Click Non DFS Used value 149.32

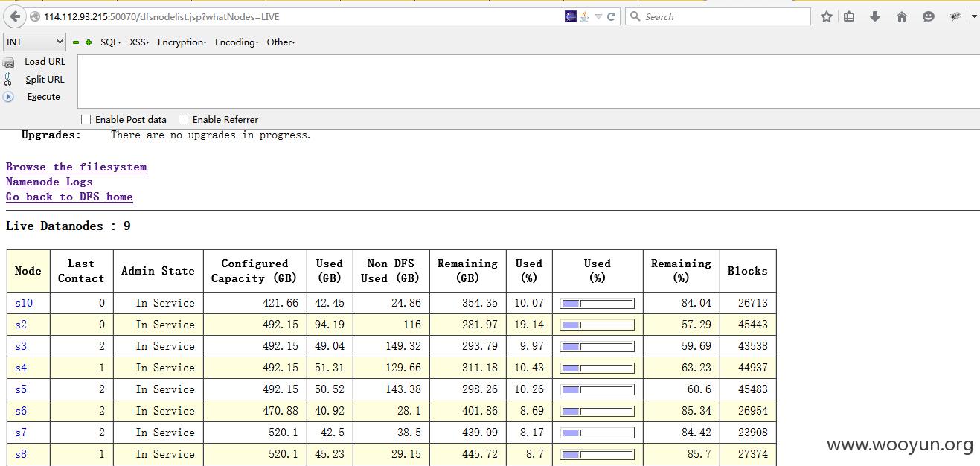coord(403,346)
